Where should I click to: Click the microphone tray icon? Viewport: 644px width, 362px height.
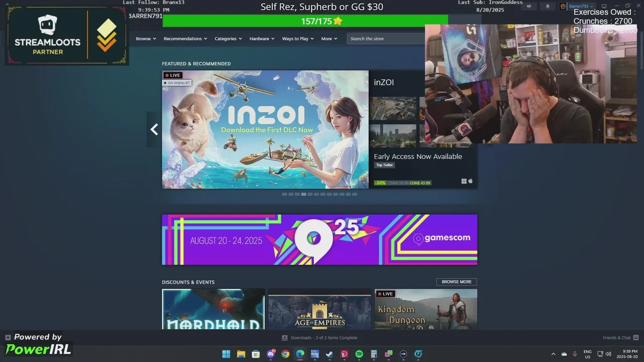pyautogui.click(x=575, y=354)
